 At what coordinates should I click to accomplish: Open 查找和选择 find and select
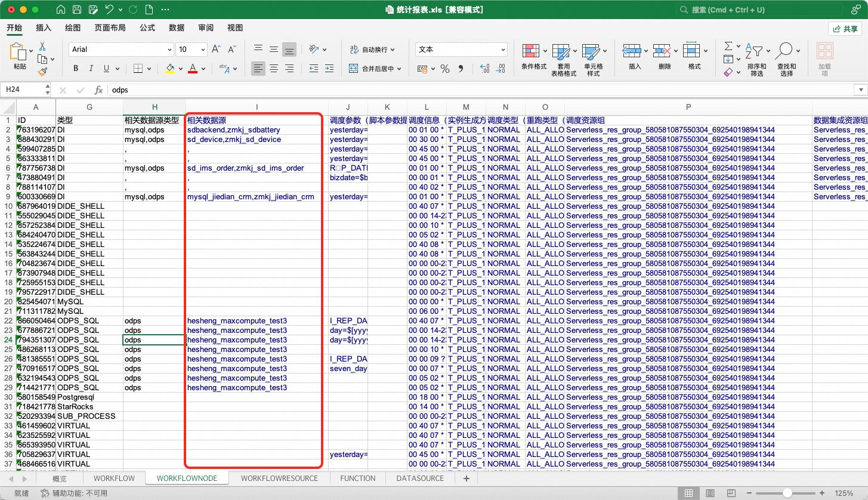coord(787,60)
